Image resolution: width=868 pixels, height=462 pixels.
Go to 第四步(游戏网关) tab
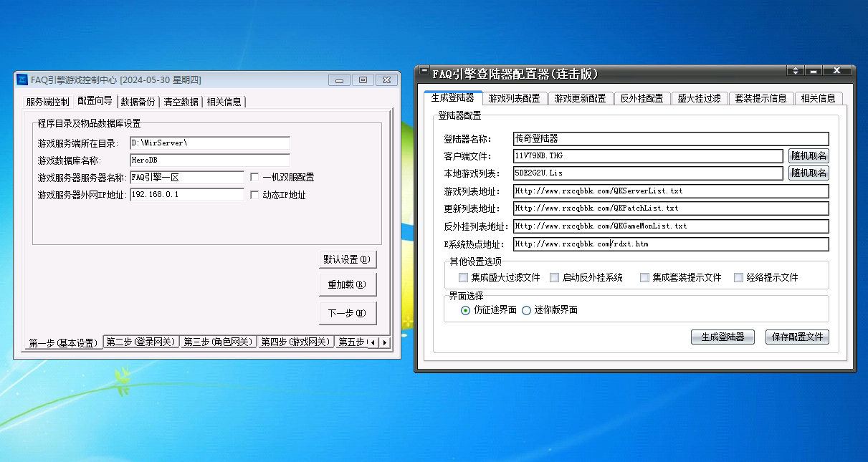click(x=295, y=342)
